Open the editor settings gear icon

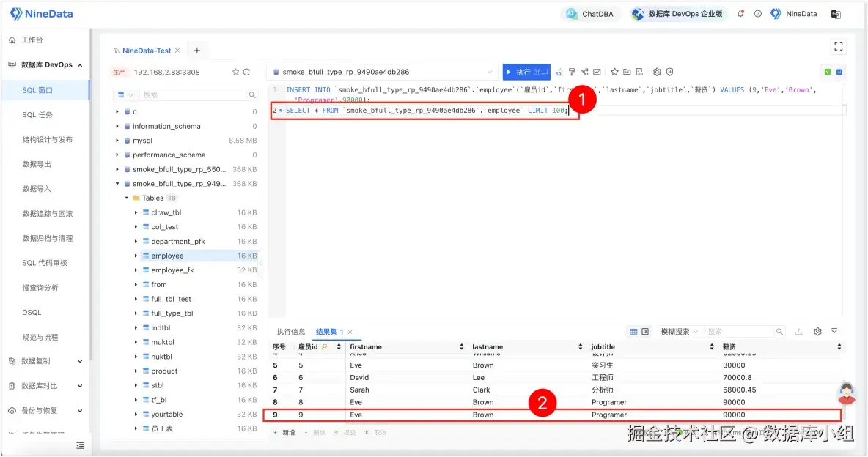(x=657, y=71)
